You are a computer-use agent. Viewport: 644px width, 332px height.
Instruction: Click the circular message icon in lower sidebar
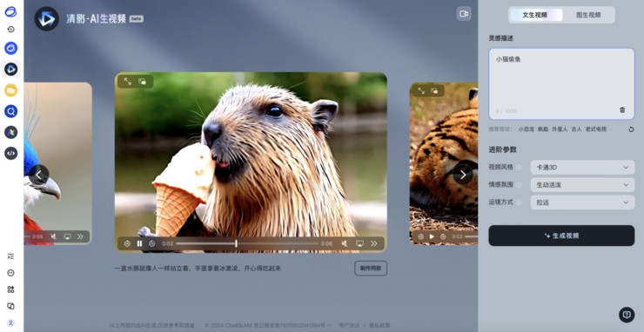11,273
